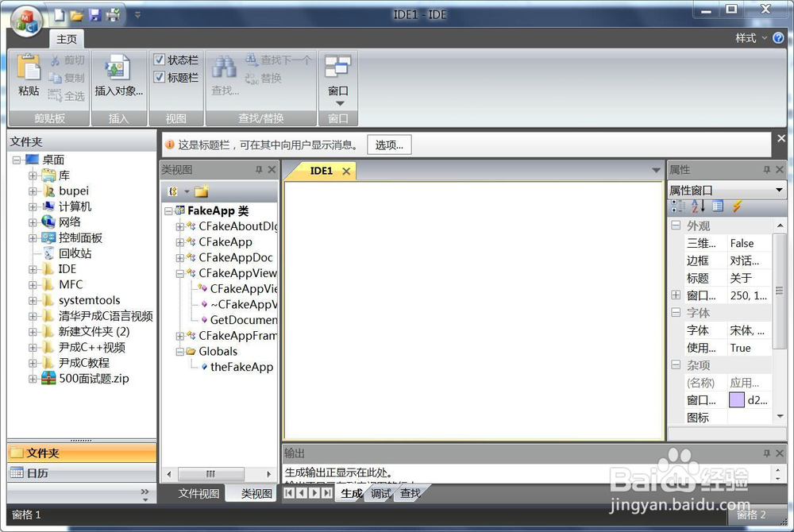Screen dimensions: 794x532
Task: Collapse the CFakeAppView tree node
Action: [179, 272]
